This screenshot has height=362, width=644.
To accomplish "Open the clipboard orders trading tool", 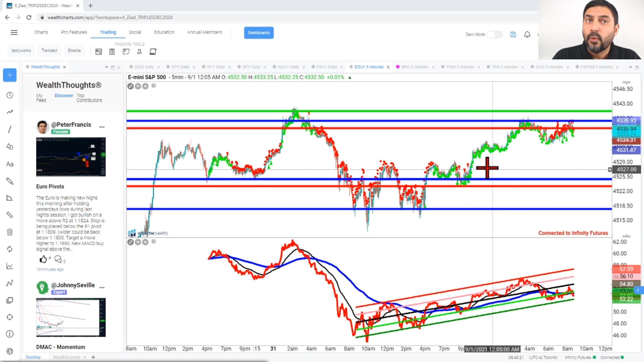I will click(x=112, y=52).
